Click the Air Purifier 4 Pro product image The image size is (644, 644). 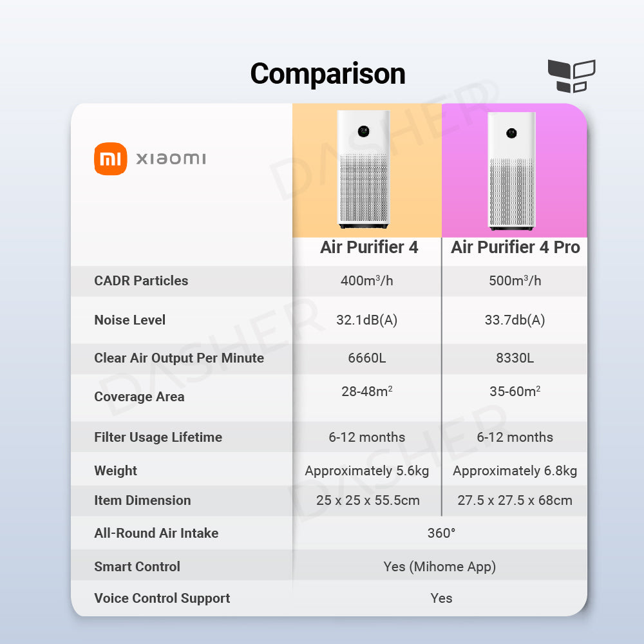pos(512,171)
